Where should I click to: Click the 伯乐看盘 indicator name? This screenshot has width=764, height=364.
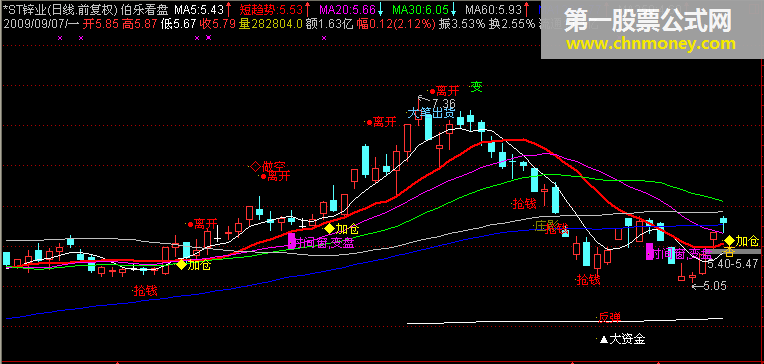(x=145, y=10)
